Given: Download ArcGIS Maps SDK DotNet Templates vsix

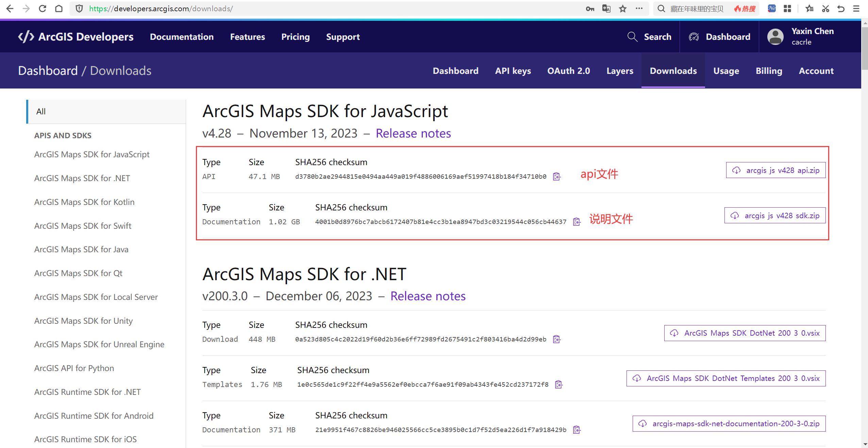Looking at the screenshot, I should coord(726,378).
